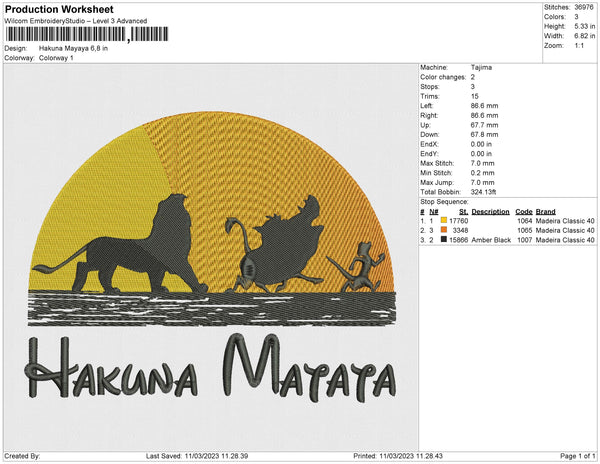Click the Trims value '15'

point(474,96)
